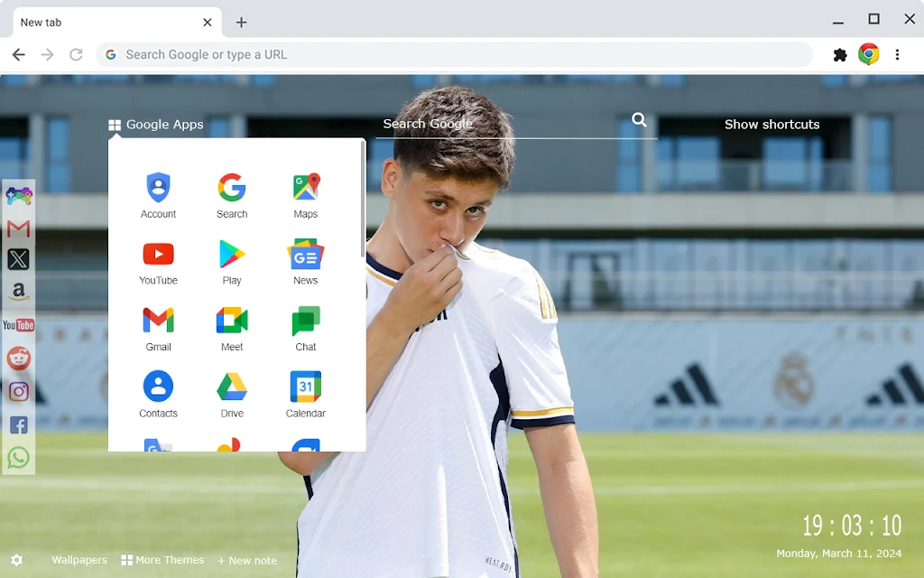
Task: Click the date Monday, March 11, 2024
Action: point(838,554)
